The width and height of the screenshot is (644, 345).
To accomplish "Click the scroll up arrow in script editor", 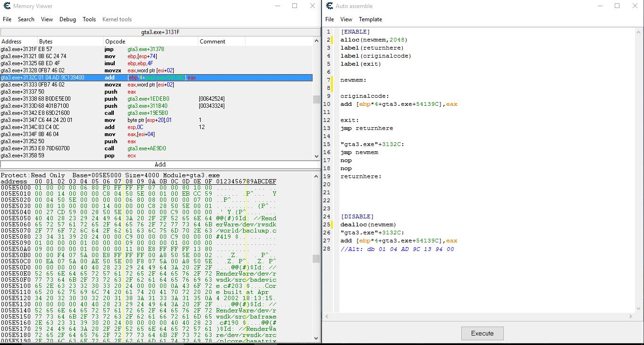I will coord(639,32).
